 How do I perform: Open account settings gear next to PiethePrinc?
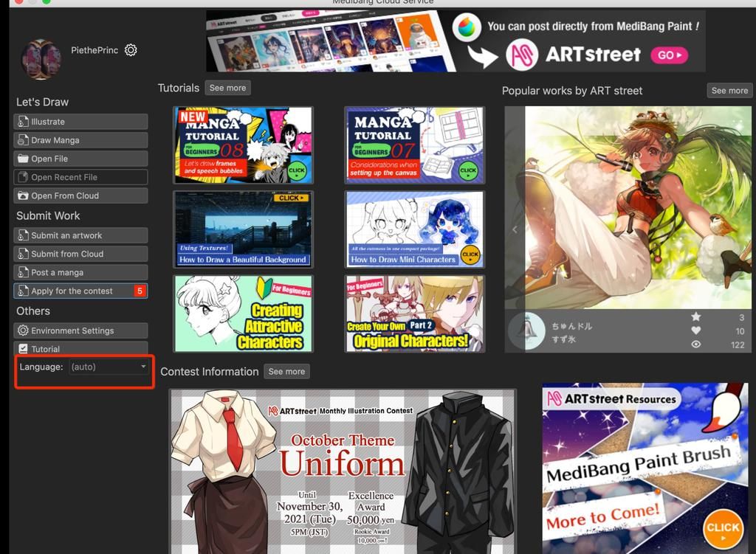click(131, 50)
